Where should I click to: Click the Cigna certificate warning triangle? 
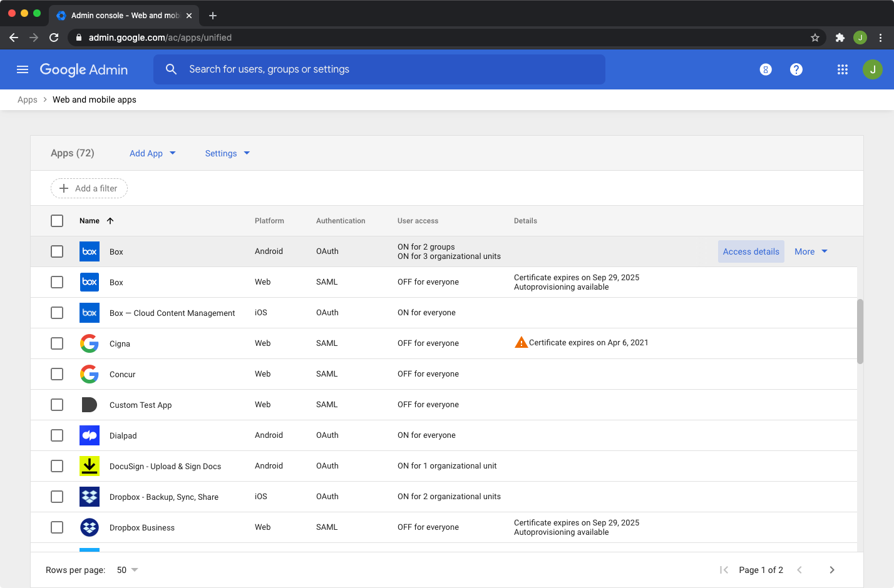pyautogui.click(x=521, y=342)
